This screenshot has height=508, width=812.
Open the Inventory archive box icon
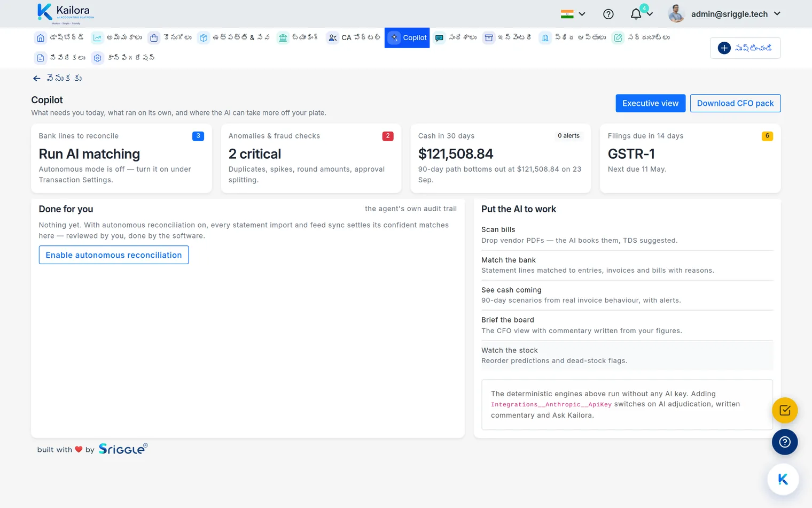pyautogui.click(x=489, y=38)
